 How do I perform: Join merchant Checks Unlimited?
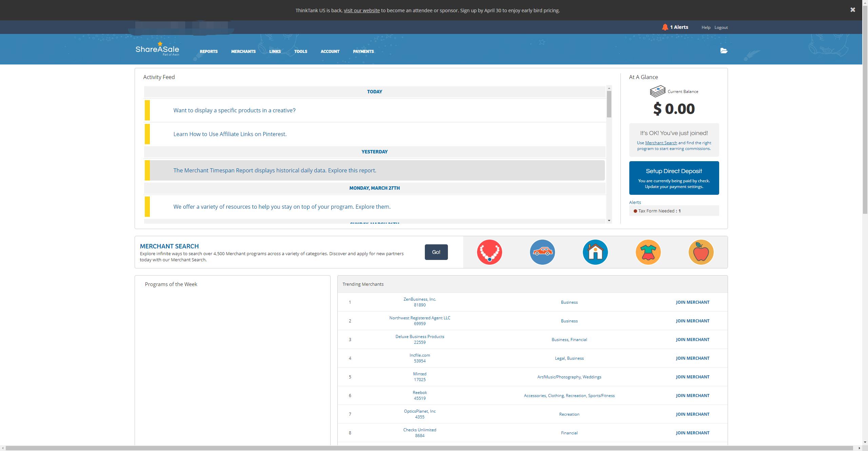693,433
